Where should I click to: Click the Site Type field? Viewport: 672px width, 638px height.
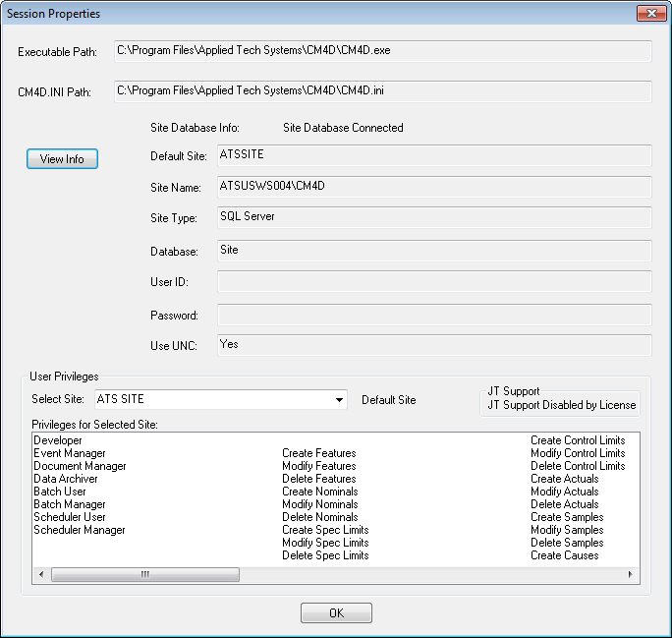(x=434, y=218)
